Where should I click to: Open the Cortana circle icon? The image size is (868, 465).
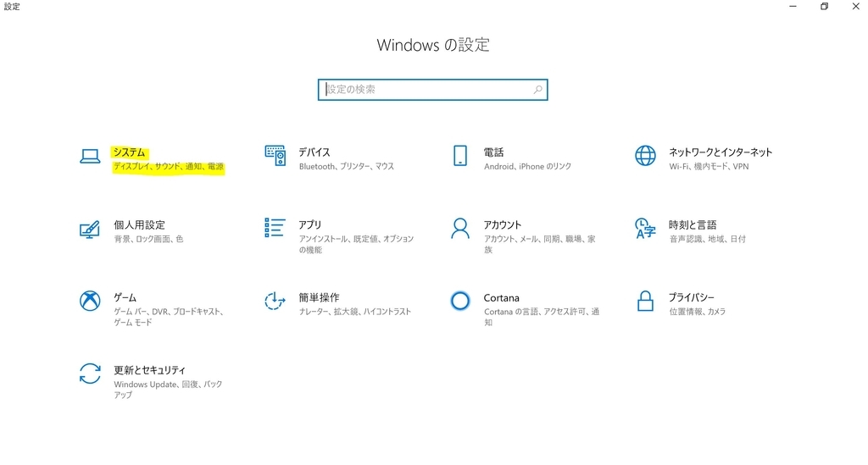[460, 301]
